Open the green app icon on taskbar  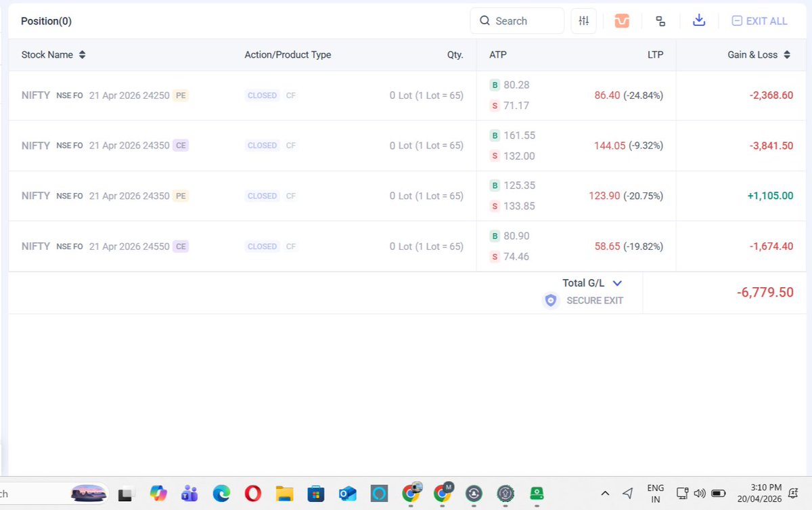click(x=537, y=494)
